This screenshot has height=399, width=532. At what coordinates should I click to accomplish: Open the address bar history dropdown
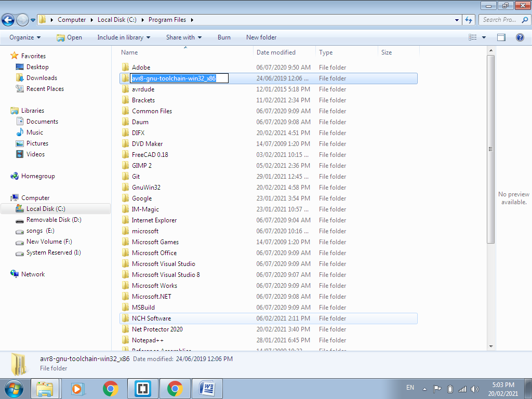457,20
